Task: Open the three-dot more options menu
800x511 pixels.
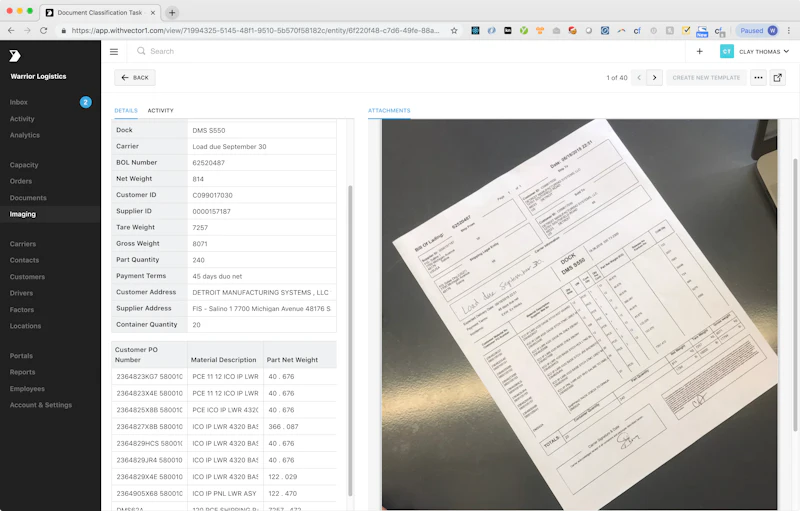Action: point(758,78)
